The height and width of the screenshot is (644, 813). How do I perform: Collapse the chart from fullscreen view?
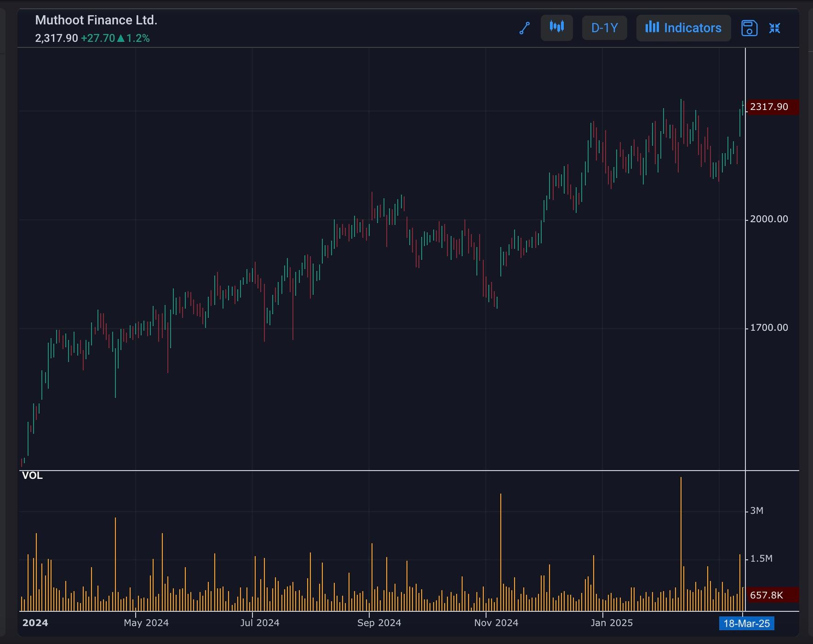775,28
